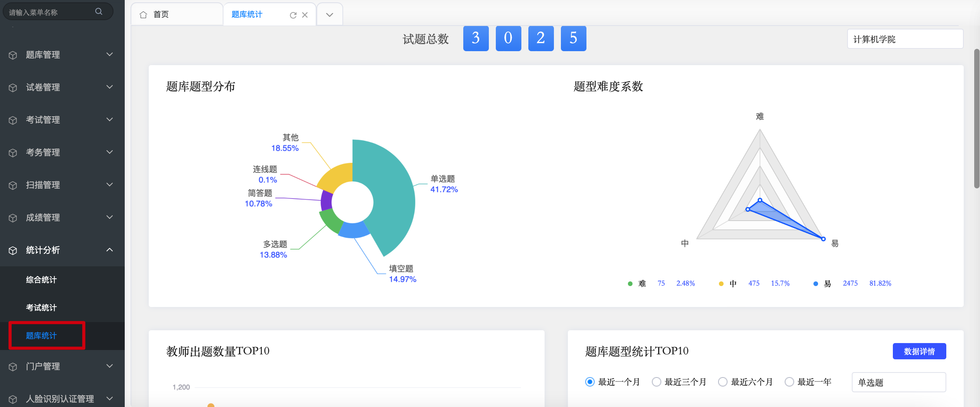Click the cube icon beside 考试管理
The height and width of the screenshot is (407, 980).
coord(13,120)
